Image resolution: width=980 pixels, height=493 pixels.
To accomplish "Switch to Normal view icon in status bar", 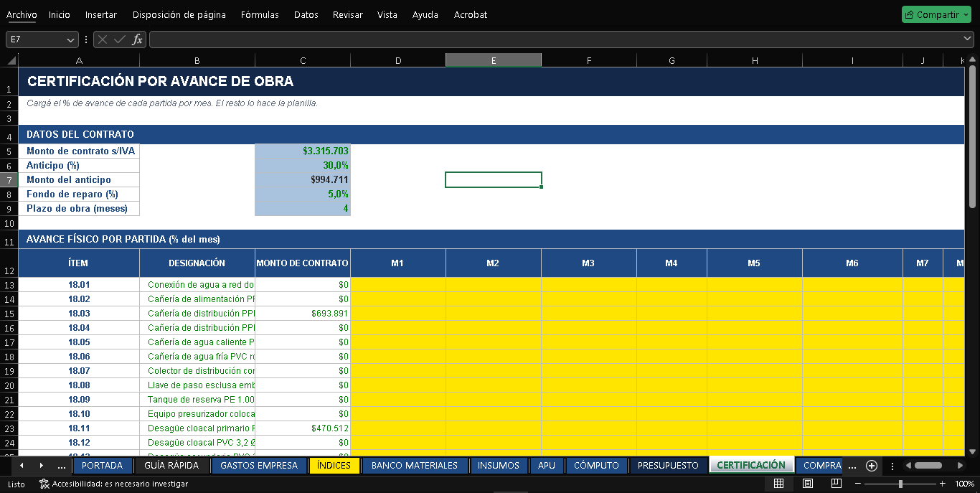I will tap(778, 484).
